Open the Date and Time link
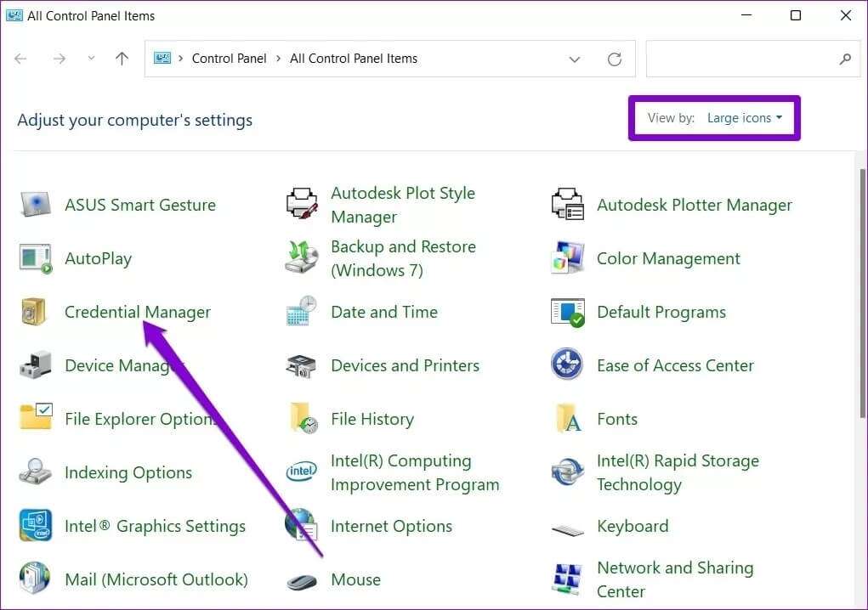 point(384,311)
